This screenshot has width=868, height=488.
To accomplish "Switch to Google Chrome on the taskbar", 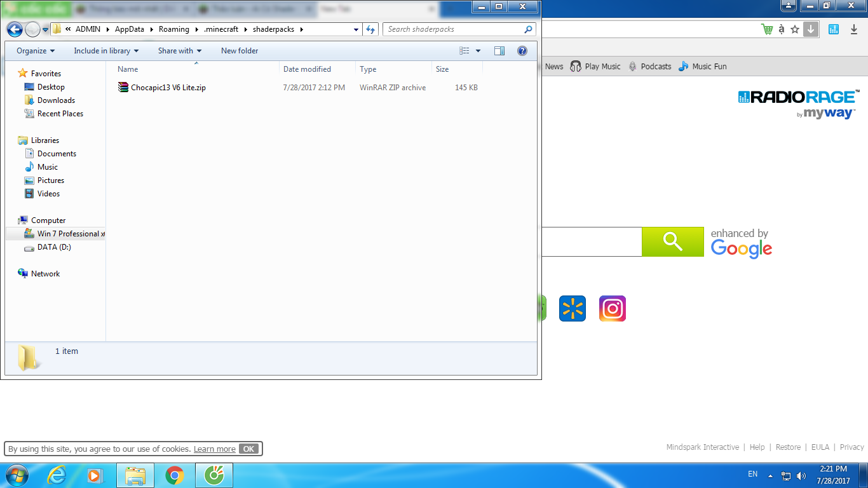I will 175,475.
